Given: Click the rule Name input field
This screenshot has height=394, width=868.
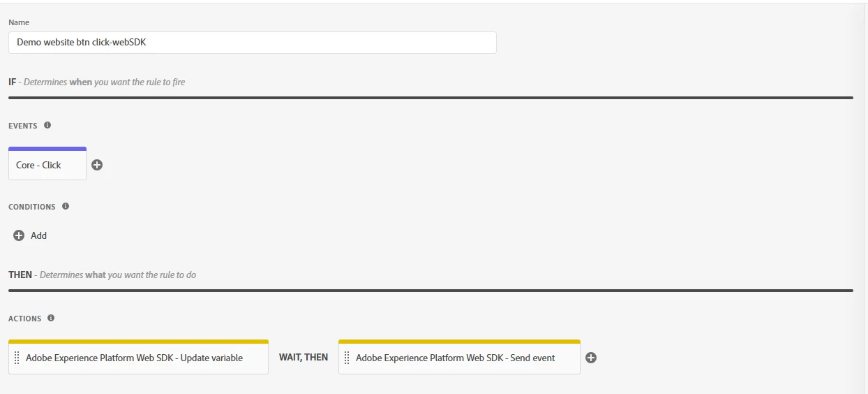Looking at the screenshot, I should coord(253,43).
